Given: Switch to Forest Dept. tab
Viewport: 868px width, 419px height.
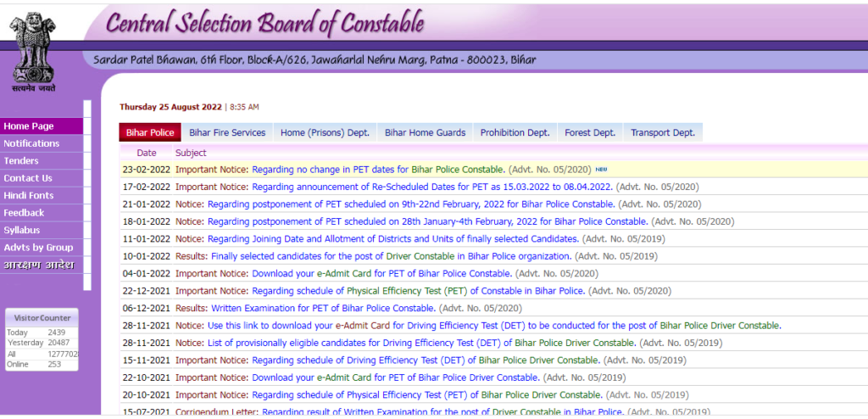Looking at the screenshot, I should coord(590,132).
